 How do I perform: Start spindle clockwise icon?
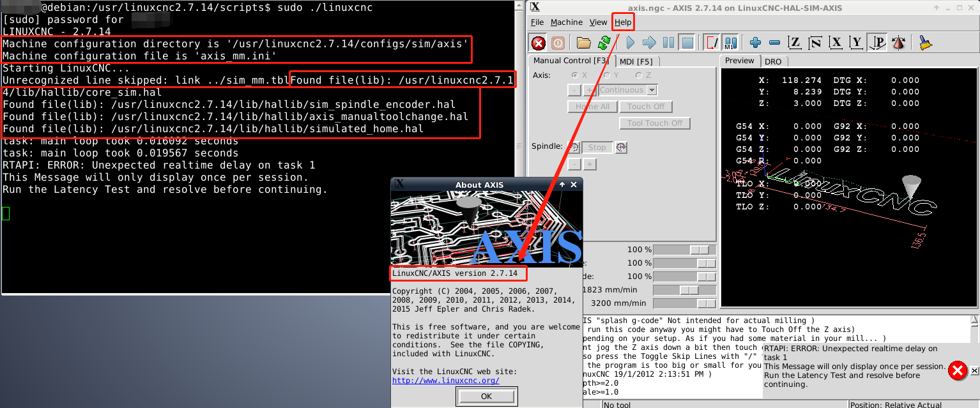pos(621,147)
